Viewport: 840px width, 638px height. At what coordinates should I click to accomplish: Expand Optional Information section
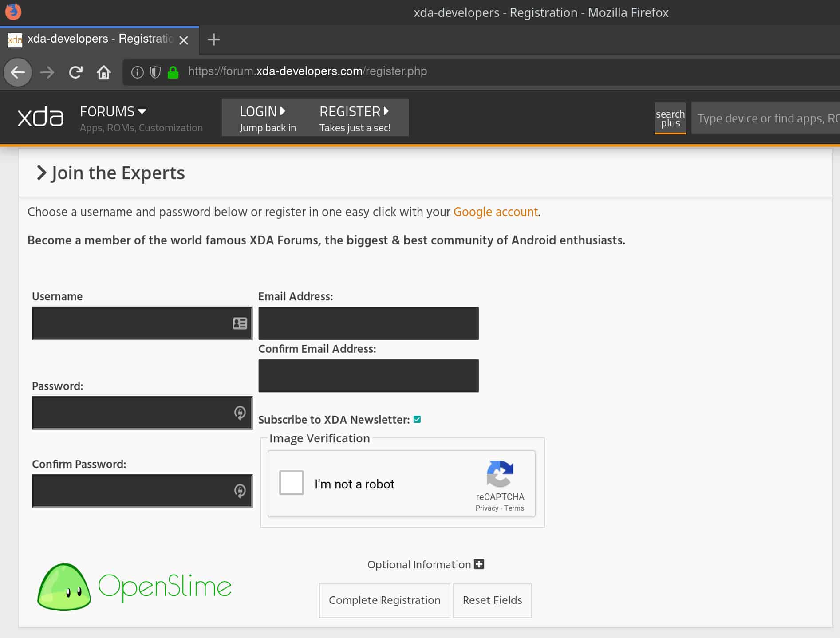coord(479,564)
